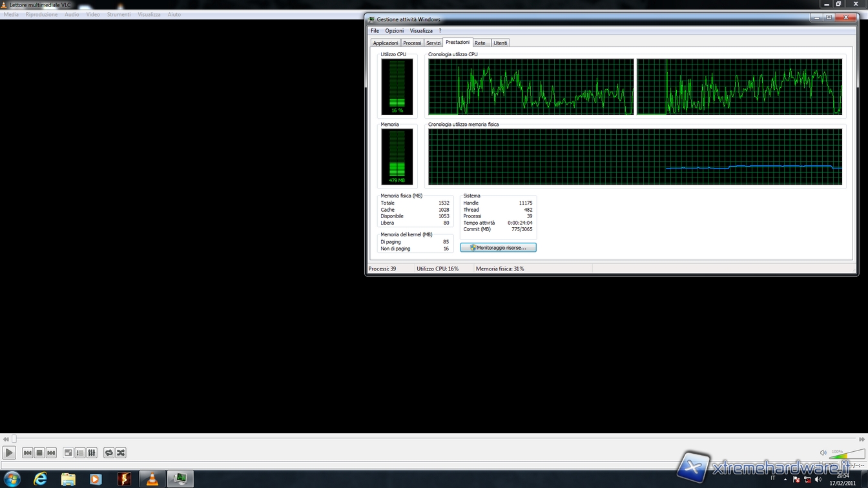Show hidden tray icons arrow

pos(785,479)
